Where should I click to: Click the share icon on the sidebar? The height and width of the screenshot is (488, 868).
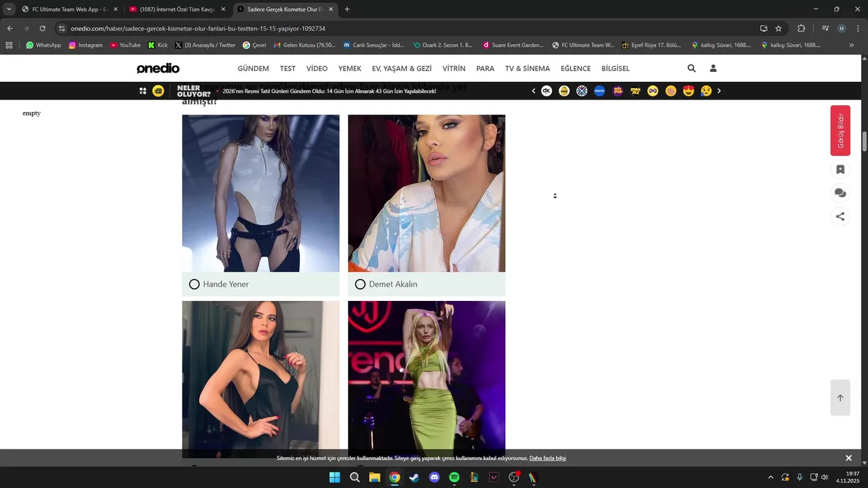(x=840, y=217)
